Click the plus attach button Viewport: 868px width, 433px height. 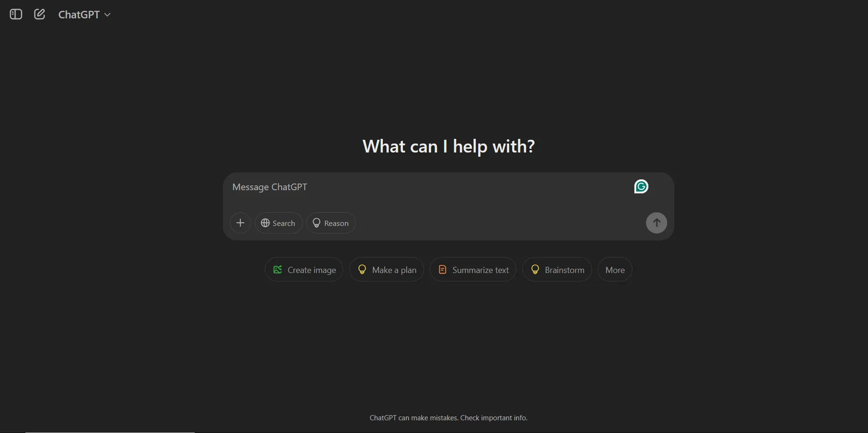(240, 223)
